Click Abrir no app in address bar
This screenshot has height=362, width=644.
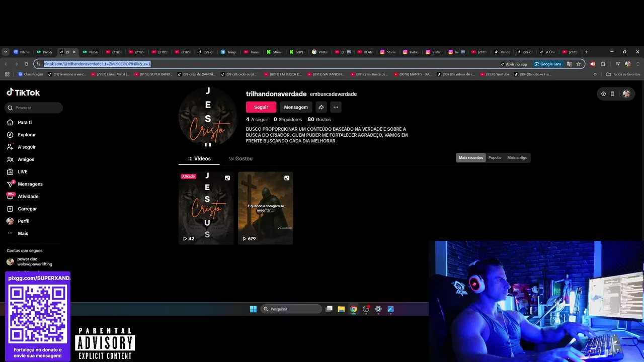point(514,64)
